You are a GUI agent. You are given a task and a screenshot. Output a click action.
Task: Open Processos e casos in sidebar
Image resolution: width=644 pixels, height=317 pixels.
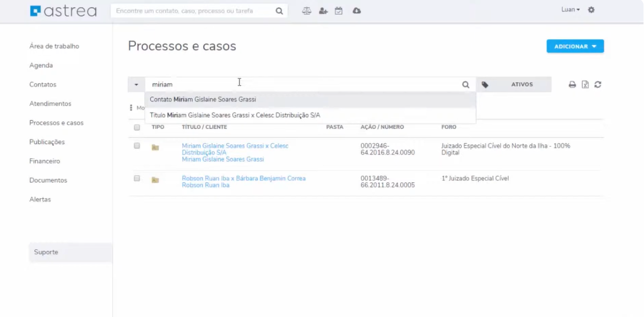point(57,123)
